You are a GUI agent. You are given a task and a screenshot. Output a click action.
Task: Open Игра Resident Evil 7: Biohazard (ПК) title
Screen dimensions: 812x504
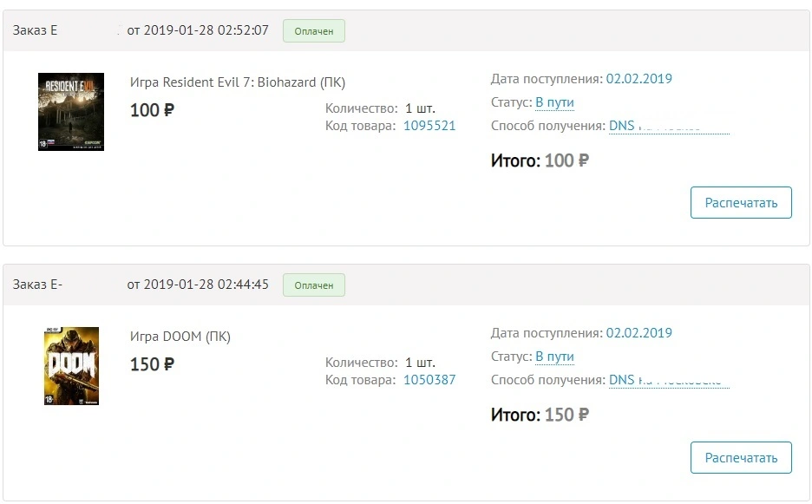pyautogui.click(x=237, y=82)
